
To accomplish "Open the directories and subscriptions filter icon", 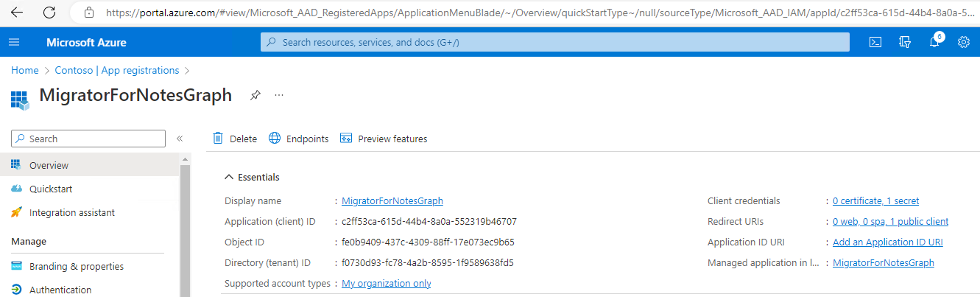I will [x=905, y=42].
